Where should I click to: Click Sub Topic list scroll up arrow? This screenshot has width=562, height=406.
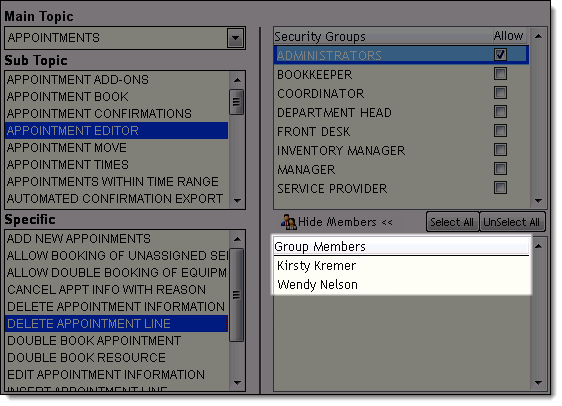[237, 80]
